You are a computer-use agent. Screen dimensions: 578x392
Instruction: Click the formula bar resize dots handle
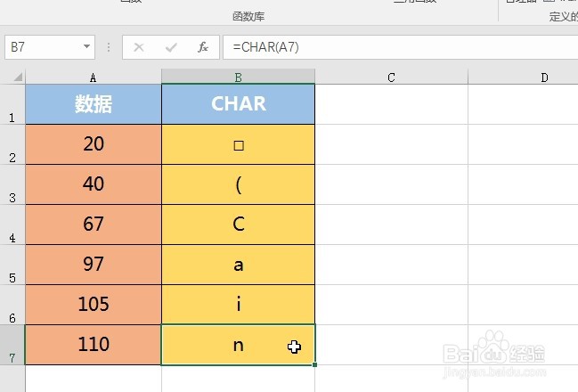pyautogui.click(x=109, y=47)
